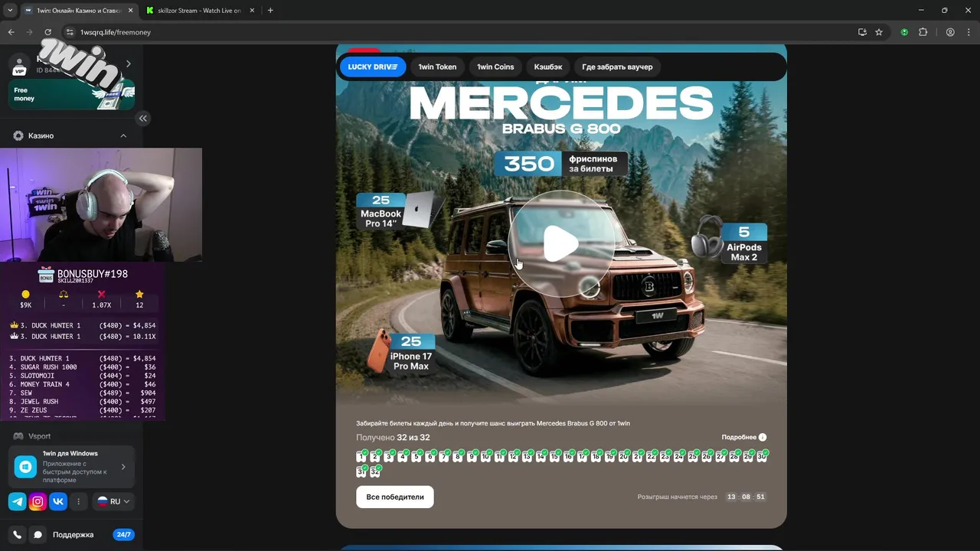Screen dimensions: 980x551
Task: Click the SLOTOMOJI row in bonus list
Action: (x=83, y=376)
